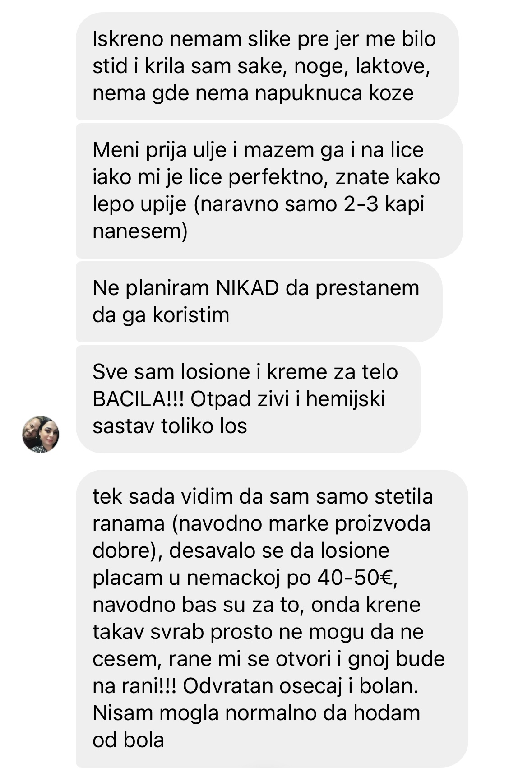Select the long message starting "tek sada vidim"
The image size is (532, 768).
(272, 618)
